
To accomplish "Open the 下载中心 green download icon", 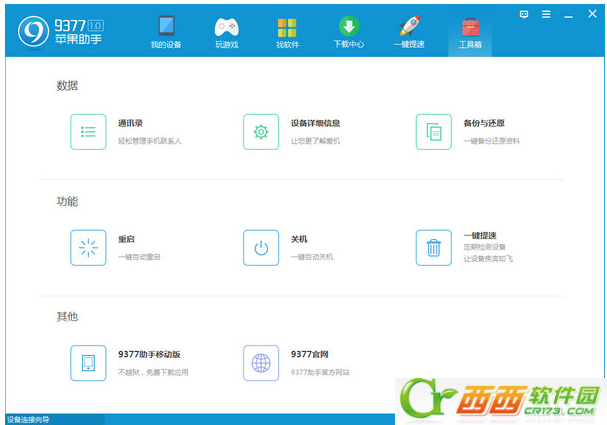I will (x=349, y=26).
